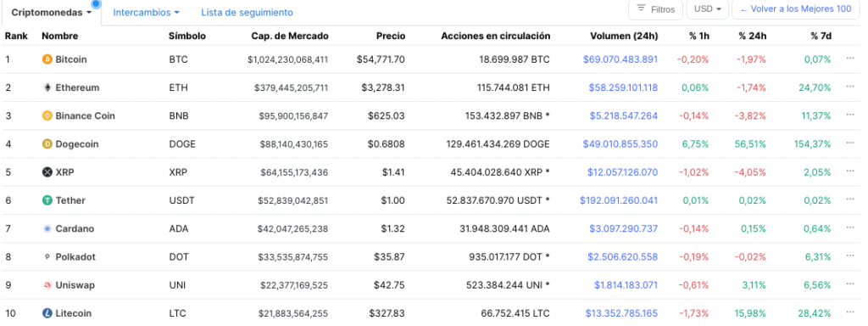Screen dimensions: 868x326
Task: Open the Lista de seguimiento tab
Action: pyautogui.click(x=247, y=12)
